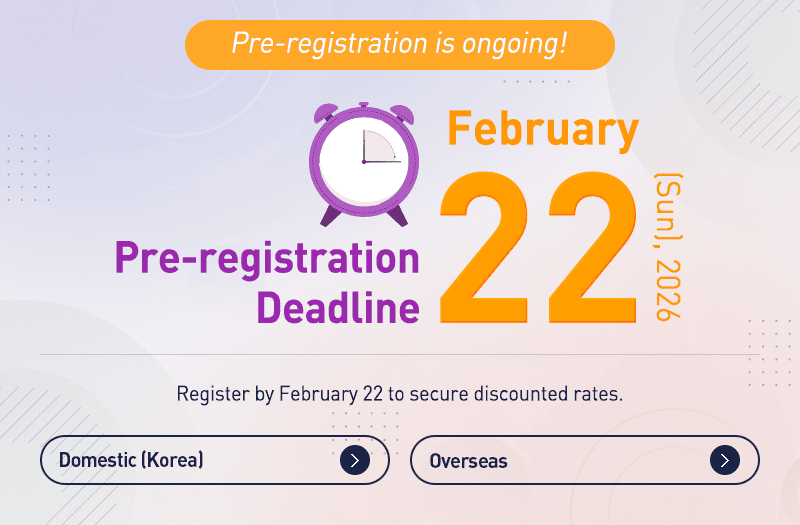Viewport: 800px width, 525px height.
Task: Click the "Pre-registration is ongoing!" orange banner
Action: tap(400, 44)
